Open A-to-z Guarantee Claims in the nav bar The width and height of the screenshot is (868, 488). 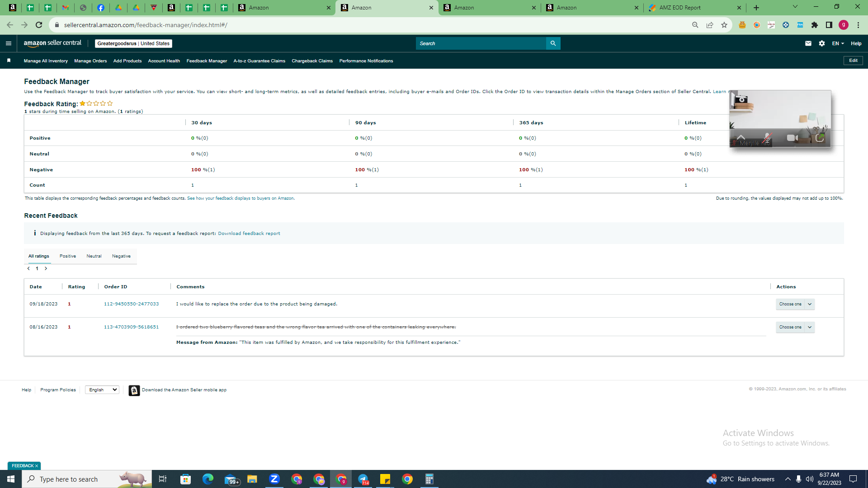coord(259,61)
